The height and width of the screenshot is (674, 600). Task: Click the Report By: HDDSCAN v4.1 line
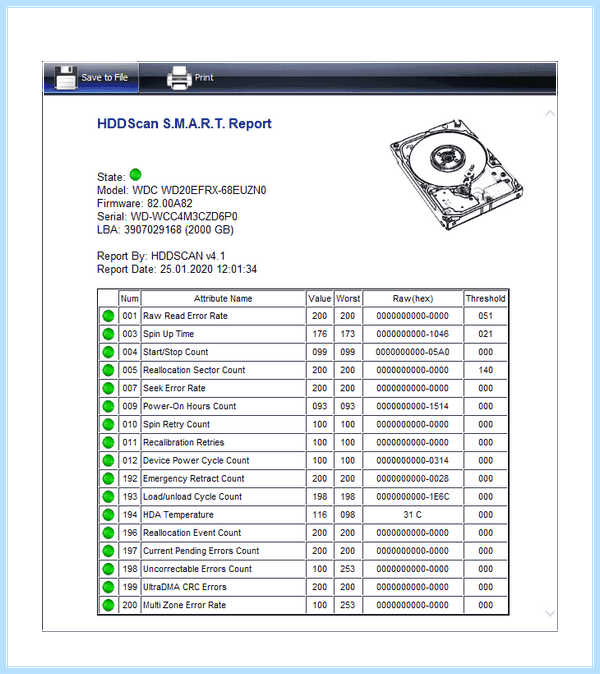click(x=161, y=256)
